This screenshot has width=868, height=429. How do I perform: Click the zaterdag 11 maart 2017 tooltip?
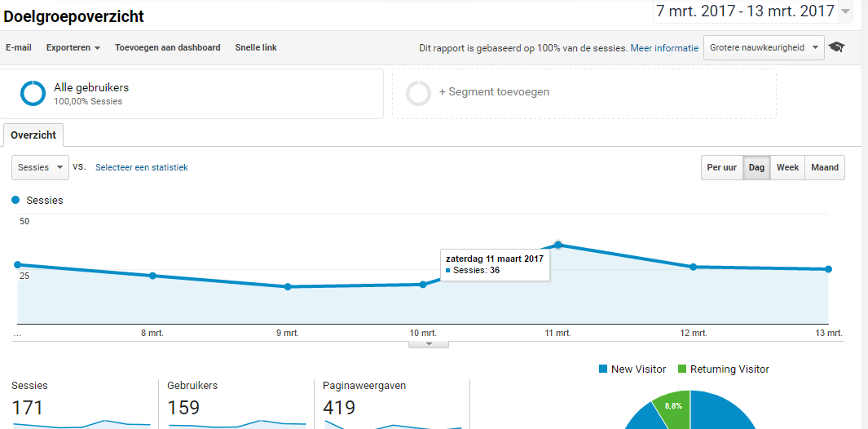495,264
